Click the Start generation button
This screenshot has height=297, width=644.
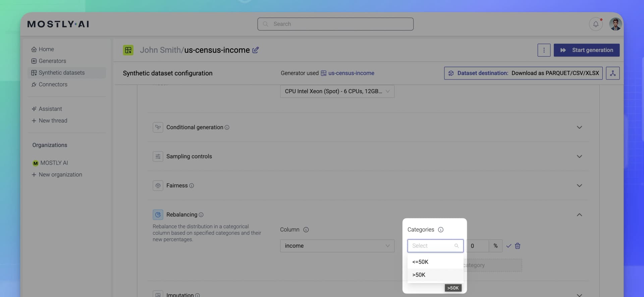(586, 50)
